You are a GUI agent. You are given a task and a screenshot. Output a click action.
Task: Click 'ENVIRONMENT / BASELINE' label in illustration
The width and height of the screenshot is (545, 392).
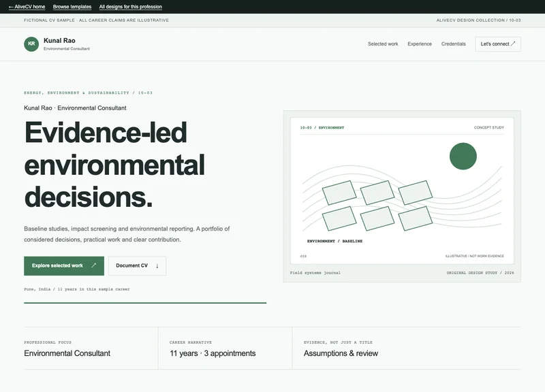click(334, 241)
